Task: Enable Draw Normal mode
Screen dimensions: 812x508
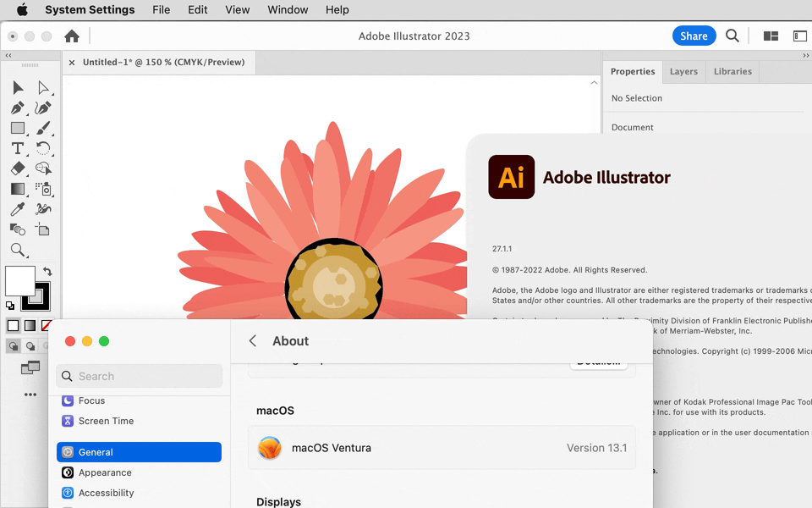Action: 14,345
